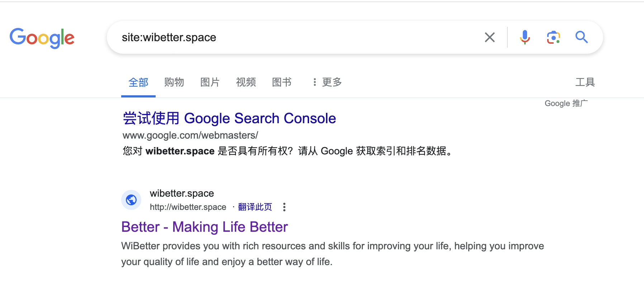The image size is (644, 288).
Task: Open Google Lens image search icon
Action: coord(553,37)
